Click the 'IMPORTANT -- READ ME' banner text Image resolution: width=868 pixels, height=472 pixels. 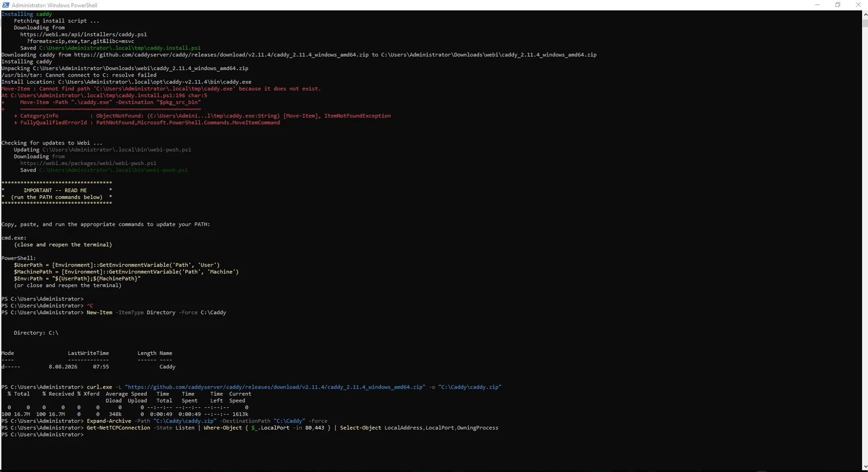(x=55, y=190)
